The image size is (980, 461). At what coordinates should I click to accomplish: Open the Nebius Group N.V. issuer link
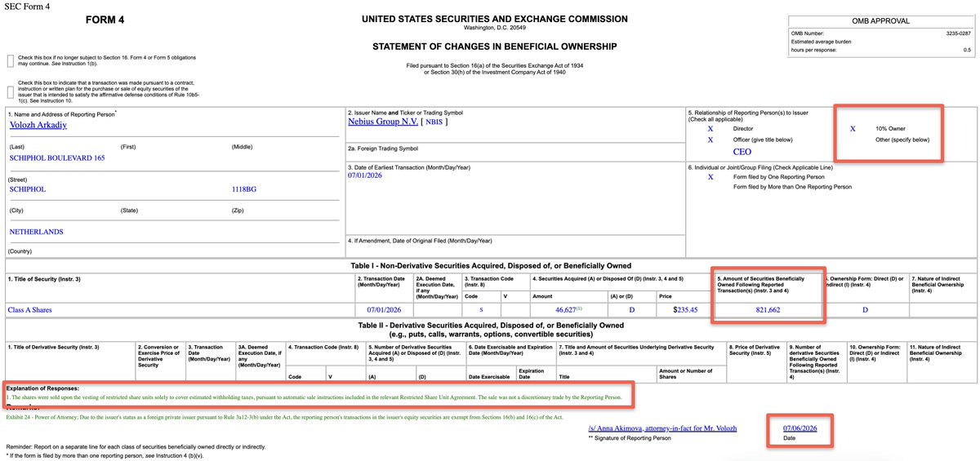[x=382, y=122]
